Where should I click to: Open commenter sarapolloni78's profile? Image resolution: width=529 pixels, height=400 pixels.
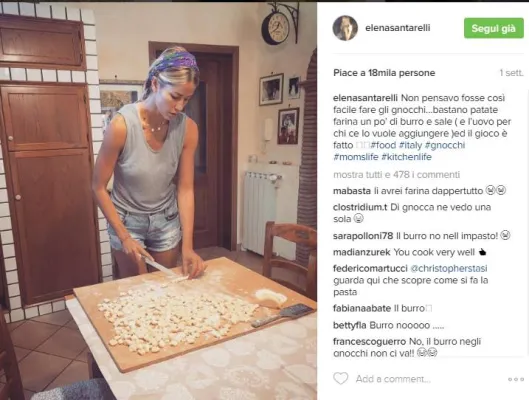[363, 236]
